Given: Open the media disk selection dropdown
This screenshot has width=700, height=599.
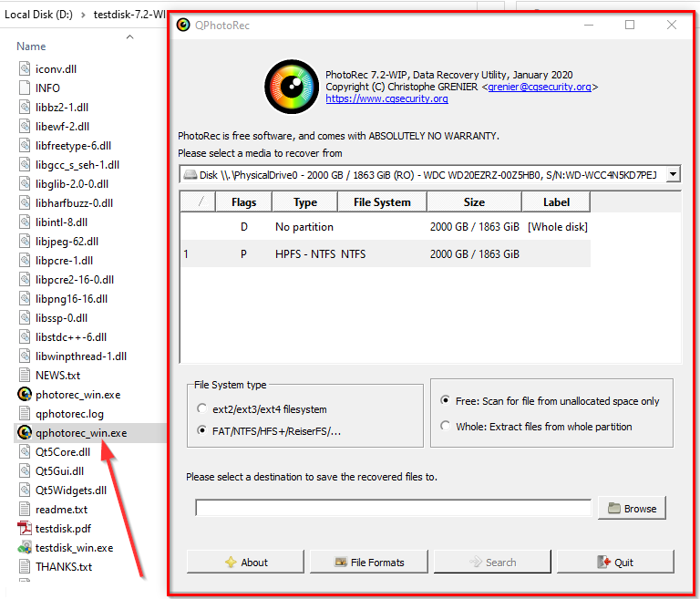Looking at the screenshot, I should pos(674,174).
